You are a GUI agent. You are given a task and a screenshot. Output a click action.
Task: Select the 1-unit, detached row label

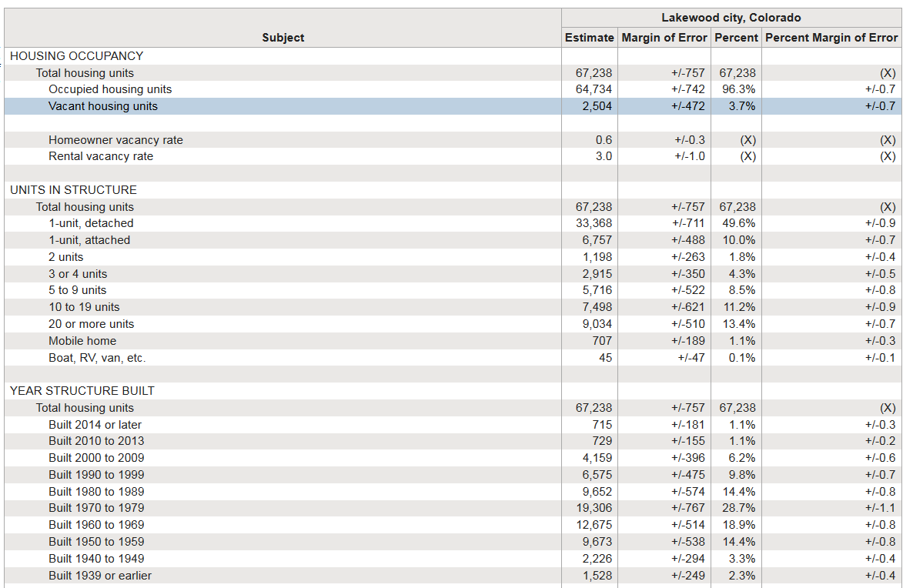(x=91, y=223)
